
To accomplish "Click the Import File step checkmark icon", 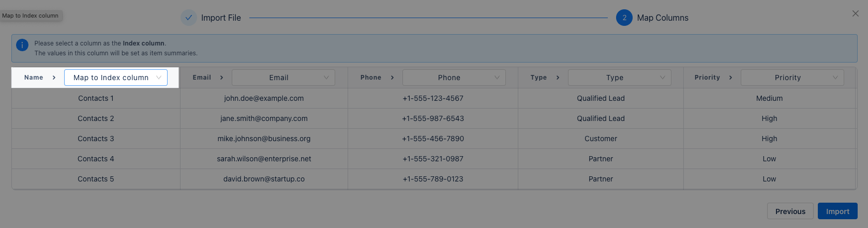I will (189, 18).
